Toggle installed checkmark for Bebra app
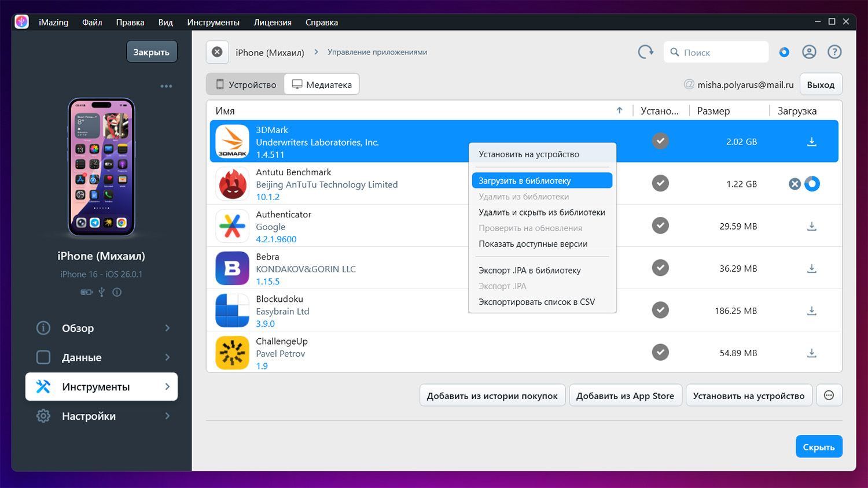This screenshot has width=868, height=488. [660, 268]
